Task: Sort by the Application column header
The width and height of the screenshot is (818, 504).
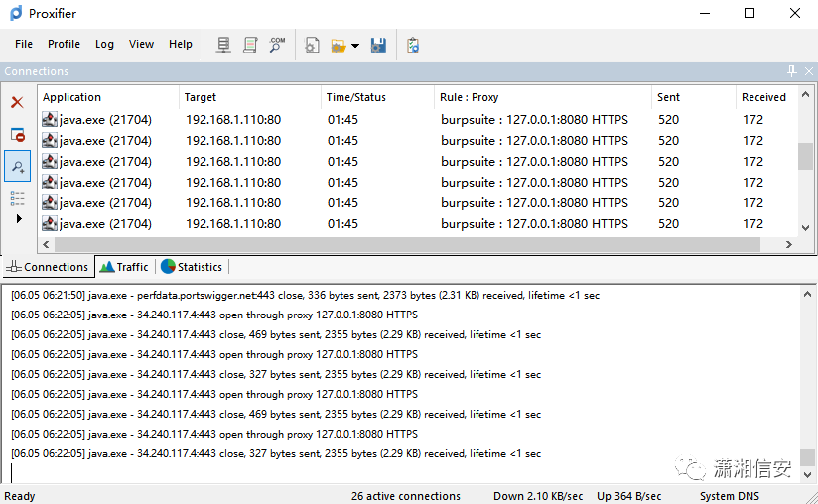Action: click(108, 97)
